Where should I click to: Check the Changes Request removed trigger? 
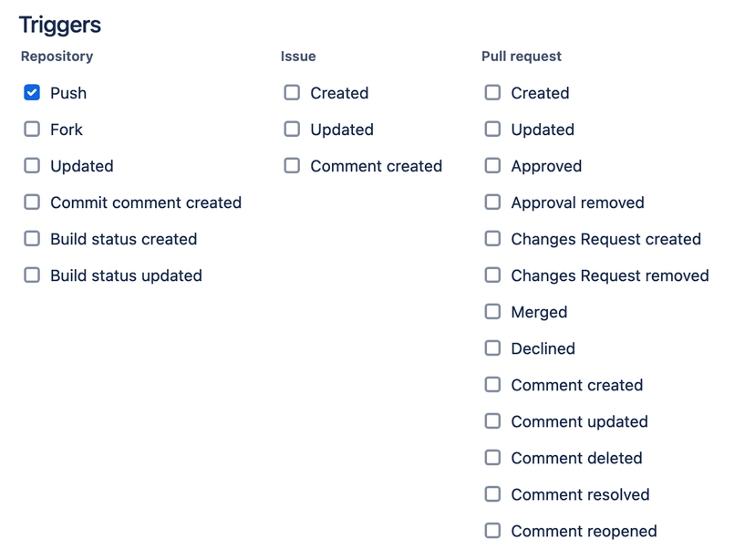[x=492, y=275]
